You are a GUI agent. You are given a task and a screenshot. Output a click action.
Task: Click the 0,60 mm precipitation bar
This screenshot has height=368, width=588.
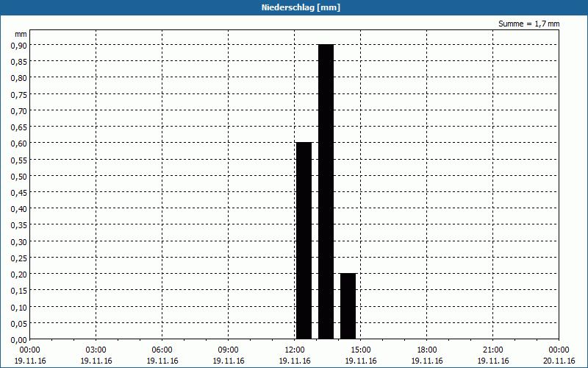(x=304, y=241)
